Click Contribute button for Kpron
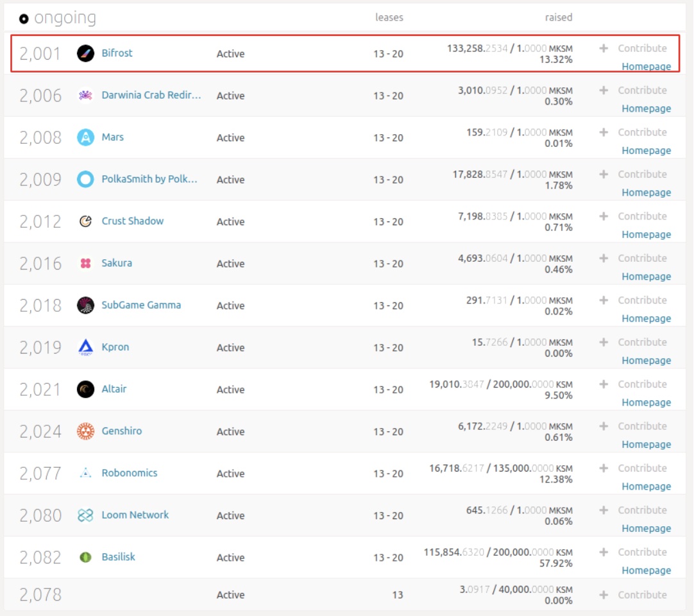The height and width of the screenshot is (616, 694). click(x=633, y=342)
